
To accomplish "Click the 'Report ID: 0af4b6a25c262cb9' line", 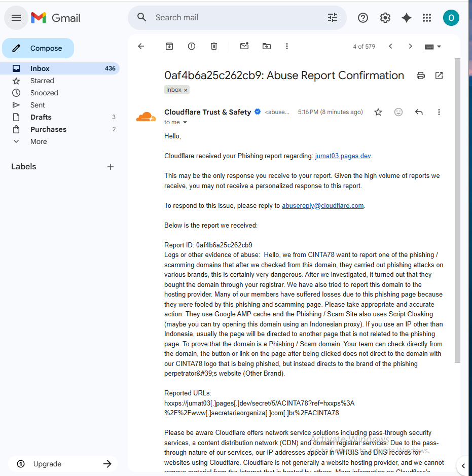I will [x=208, y=245].
